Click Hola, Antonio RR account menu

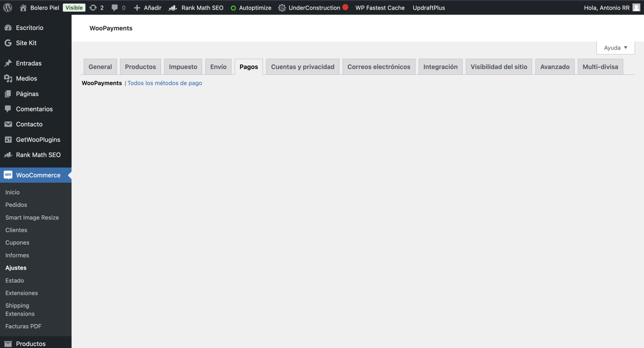pos(612,8)
